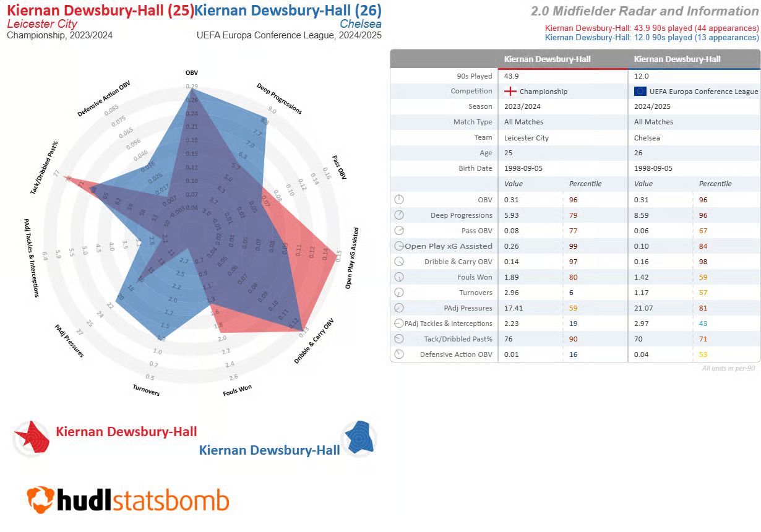Viewport: 761px width, 532px height.
Task: Click the Defensive Action OBV row icon
Action: 399,354
